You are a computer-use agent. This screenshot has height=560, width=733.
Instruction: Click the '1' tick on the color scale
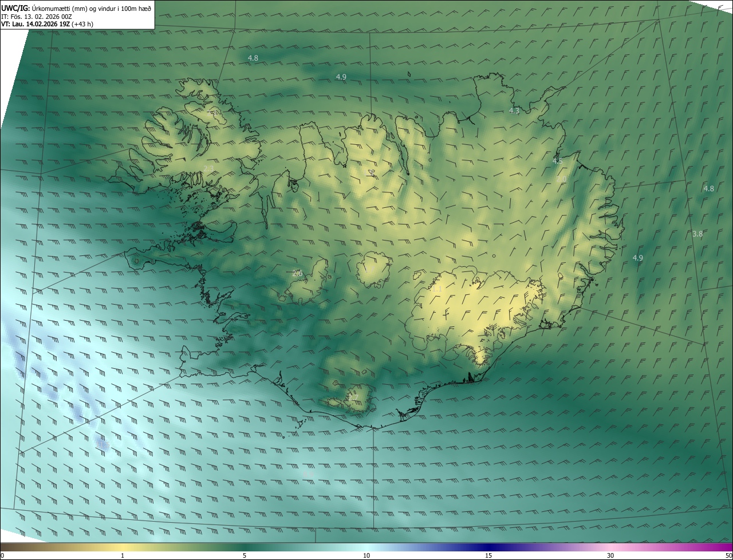[x=123, y=555]
